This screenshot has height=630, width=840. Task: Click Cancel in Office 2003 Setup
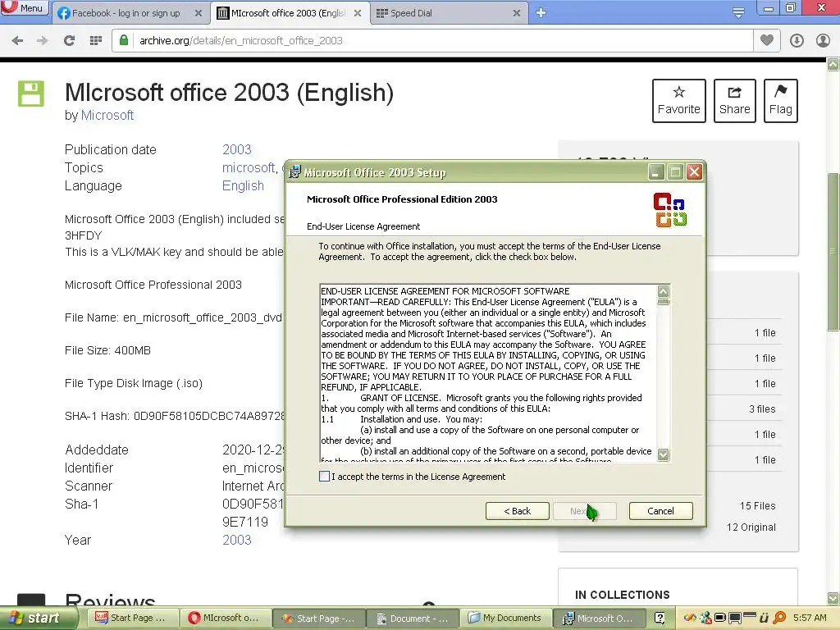click(x=660, y=511)
